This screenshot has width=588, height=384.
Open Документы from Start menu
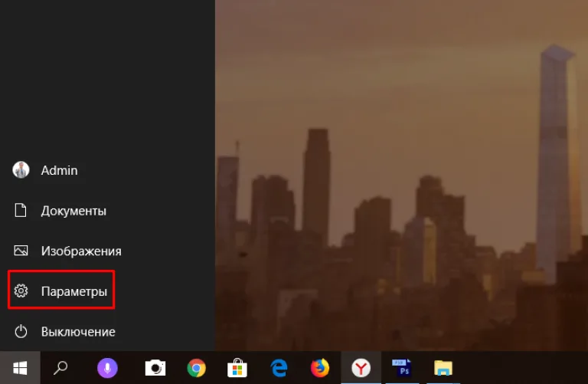pyautogui.click(x=107, y=211)
